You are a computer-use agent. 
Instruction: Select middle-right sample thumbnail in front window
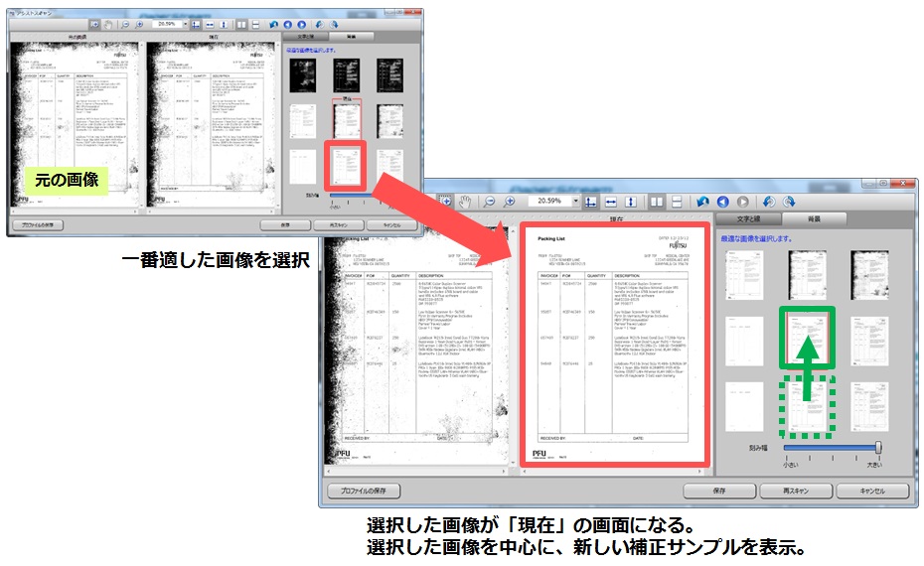[869, 341]
